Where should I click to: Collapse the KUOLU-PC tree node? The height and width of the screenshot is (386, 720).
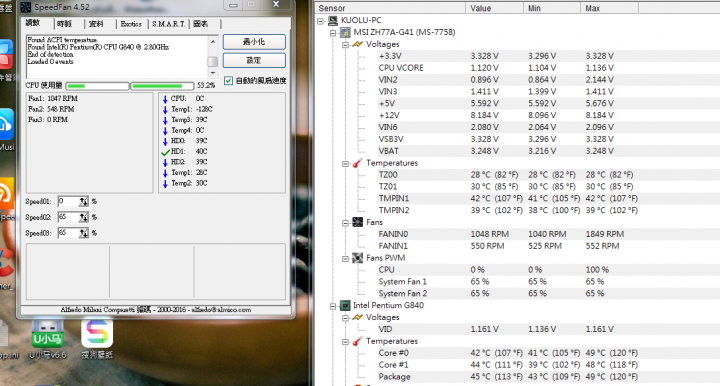(321, 21)
